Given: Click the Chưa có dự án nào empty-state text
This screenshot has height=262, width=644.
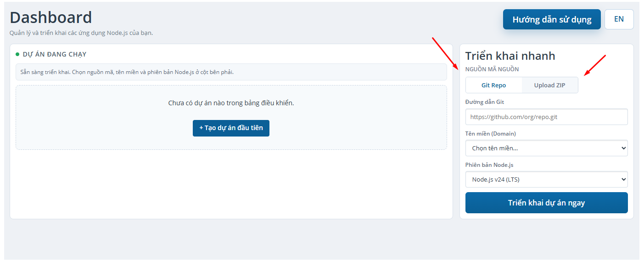Looking at the screenshot, I should 231,103.
